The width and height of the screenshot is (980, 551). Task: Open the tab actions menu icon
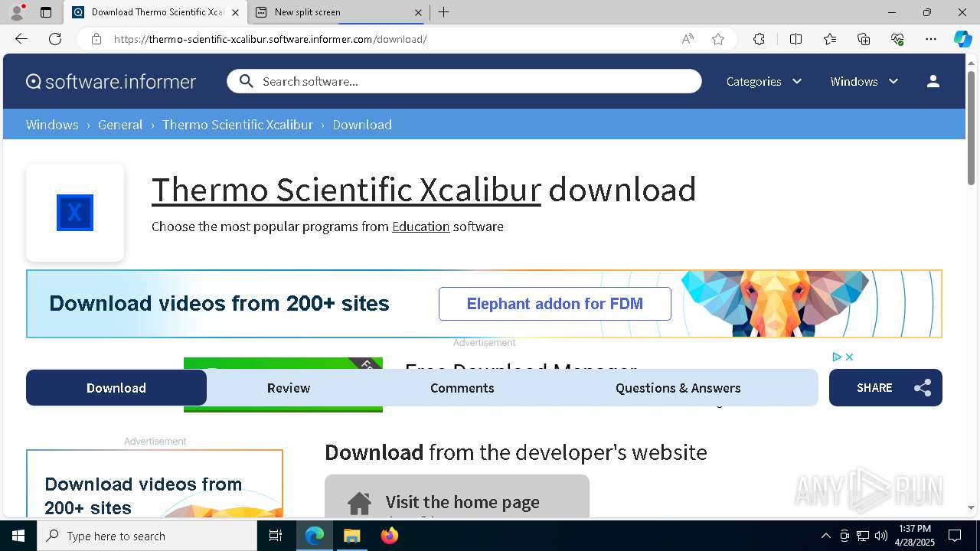tap(46, 12)
